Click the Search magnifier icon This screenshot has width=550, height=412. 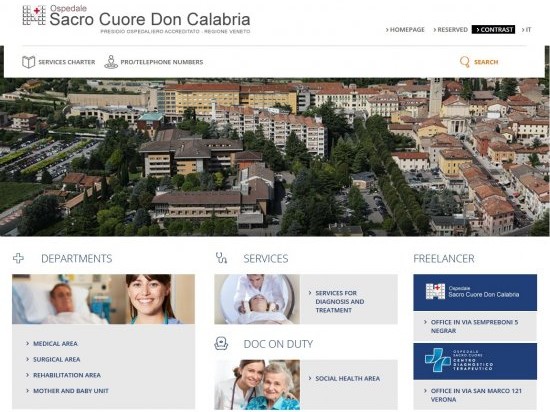[x=464, y=62]
